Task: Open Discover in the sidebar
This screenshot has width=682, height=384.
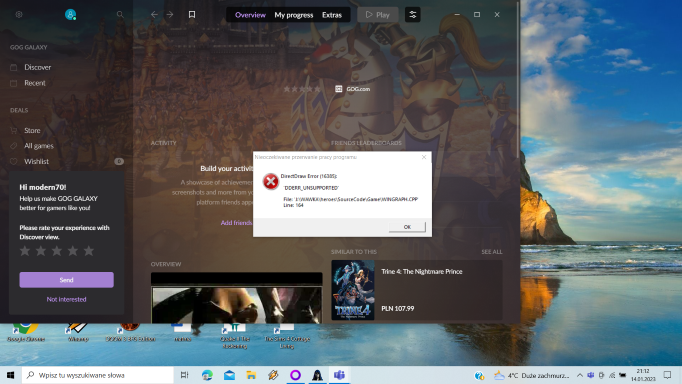Action: pyautogui.click(x=38, y=67)
